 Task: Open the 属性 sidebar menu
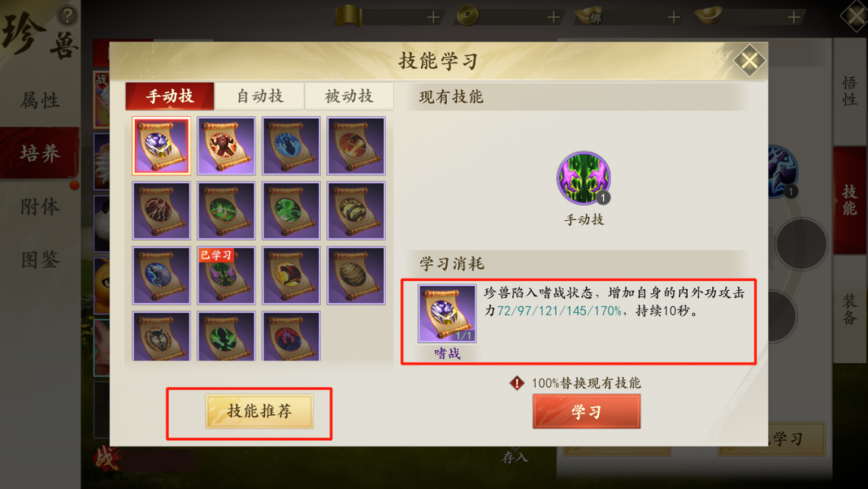tap(40, 100)
